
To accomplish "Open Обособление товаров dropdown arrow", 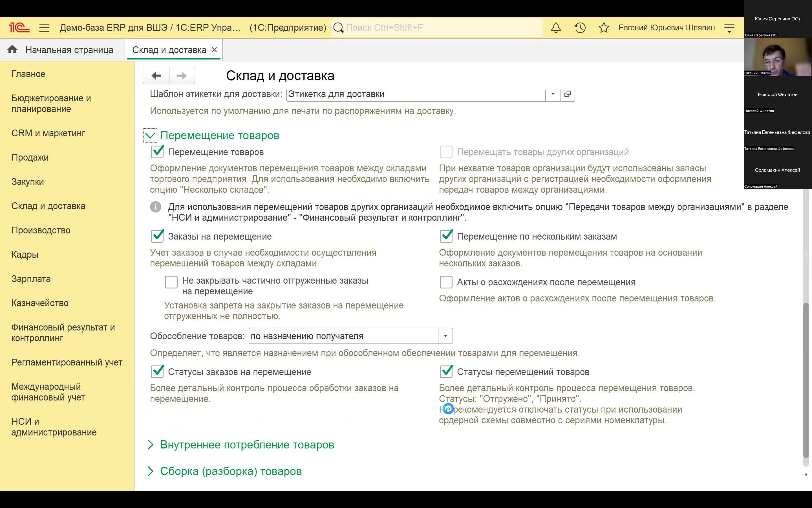I will 445,336.
